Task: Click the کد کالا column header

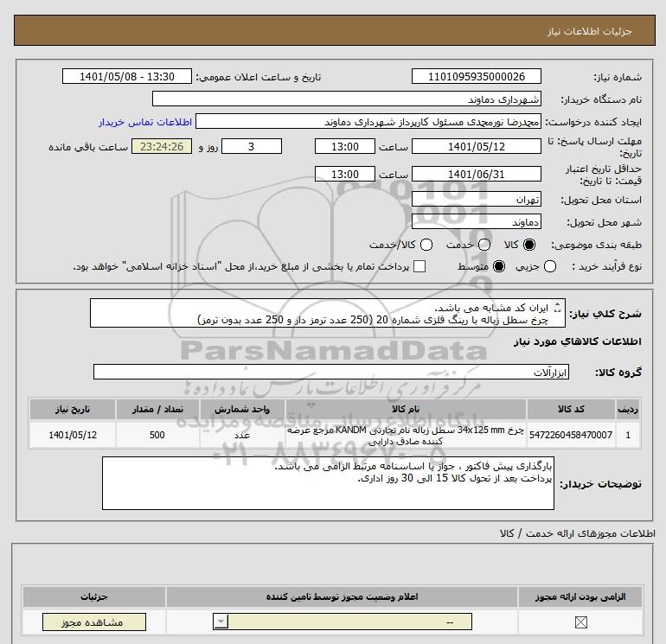Action: pyautogui.click(x=571, y=409)
